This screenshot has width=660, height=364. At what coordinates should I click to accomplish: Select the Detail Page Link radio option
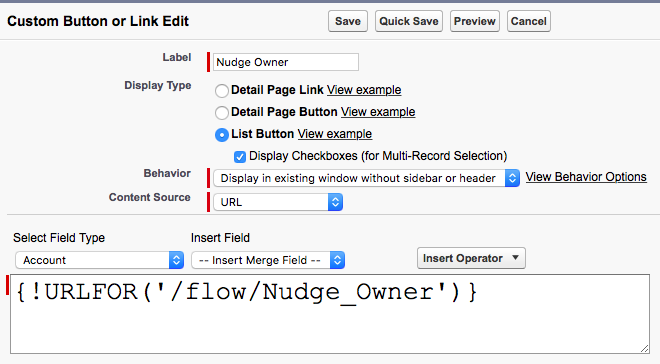(222, 90)
